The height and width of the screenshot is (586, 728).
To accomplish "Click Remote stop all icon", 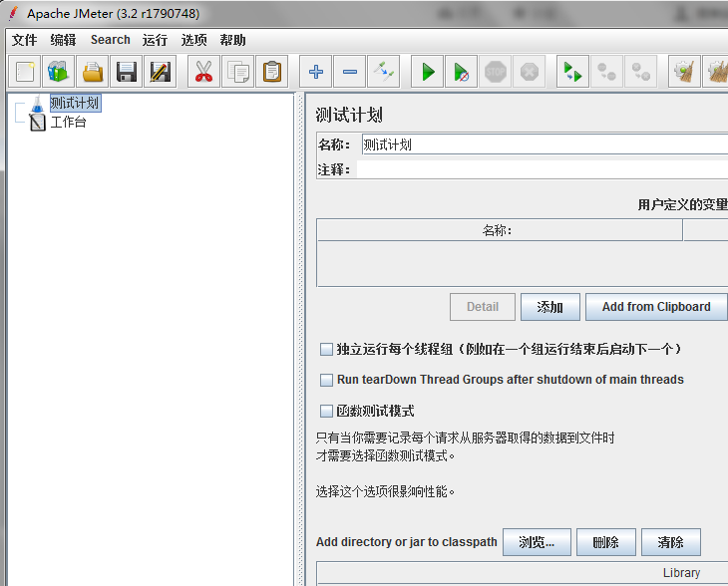I will (606, 72).
